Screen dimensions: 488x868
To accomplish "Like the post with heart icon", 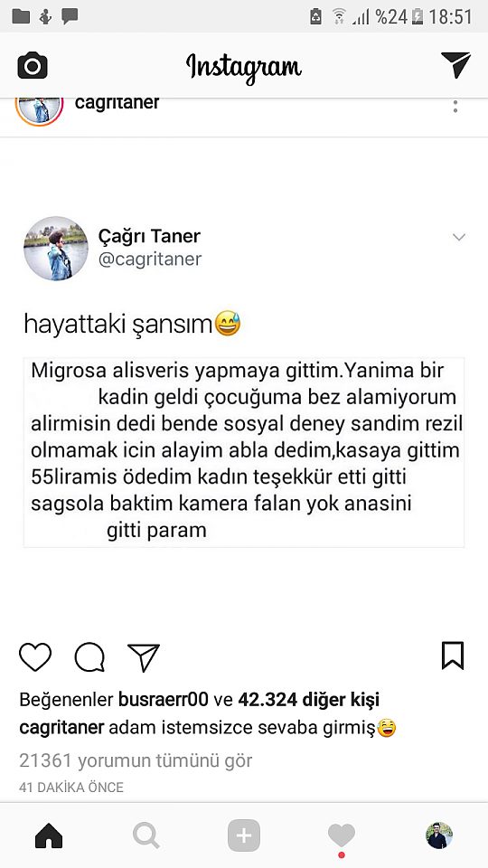I will 35,657.
